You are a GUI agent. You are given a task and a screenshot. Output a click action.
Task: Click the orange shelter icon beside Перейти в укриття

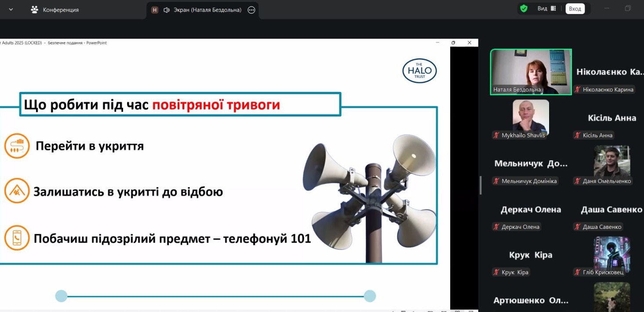[17, 146]
